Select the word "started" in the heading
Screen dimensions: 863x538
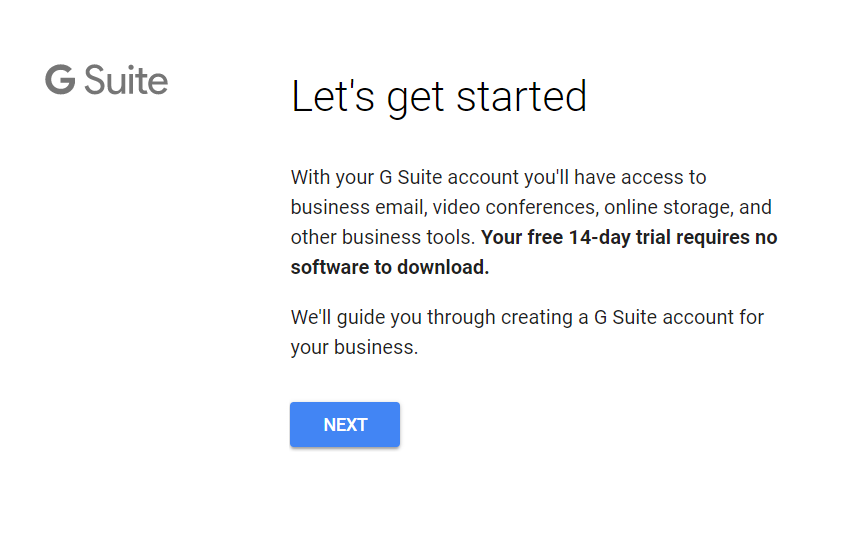pyautogui.click(x=522, y=96)
